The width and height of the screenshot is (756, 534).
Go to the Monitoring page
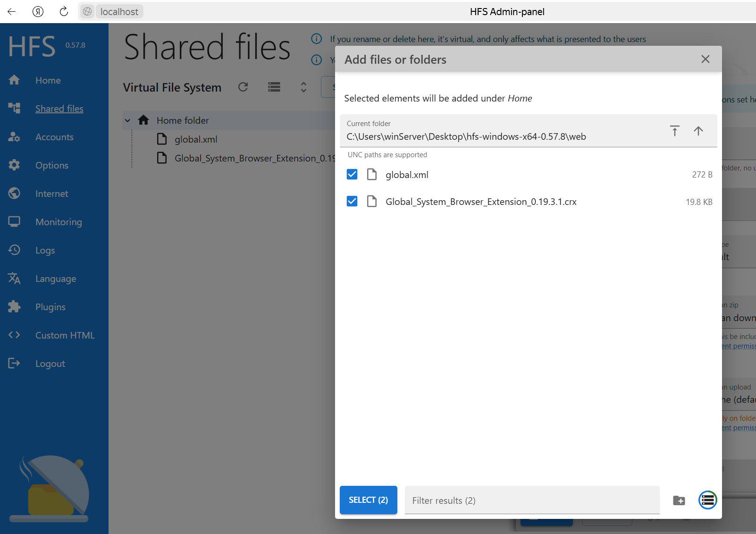59,222
